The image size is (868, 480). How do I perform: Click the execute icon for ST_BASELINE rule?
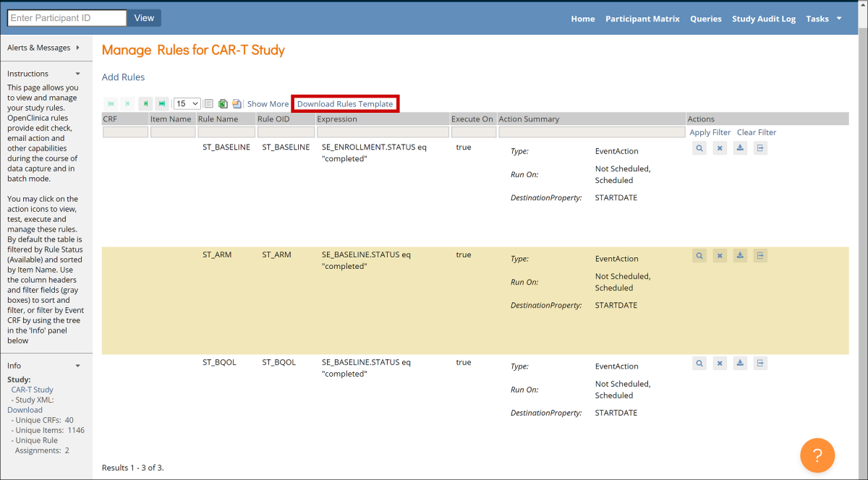point(760,148)
